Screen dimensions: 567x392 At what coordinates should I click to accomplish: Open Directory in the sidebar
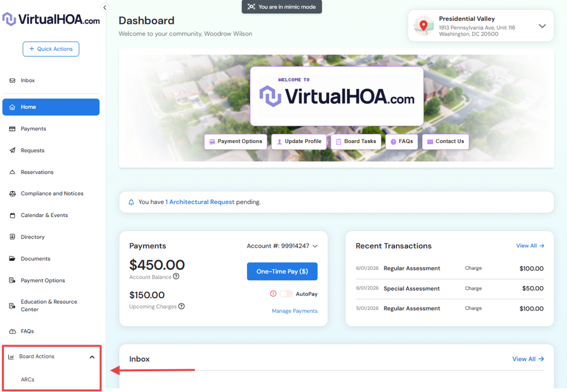pos(51,237)
